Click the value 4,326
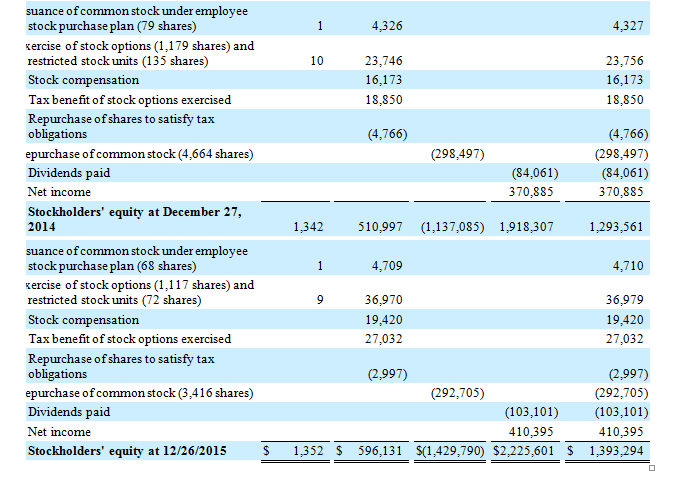The width and height of the screenshot is (677, 501). tap(387, 26)
